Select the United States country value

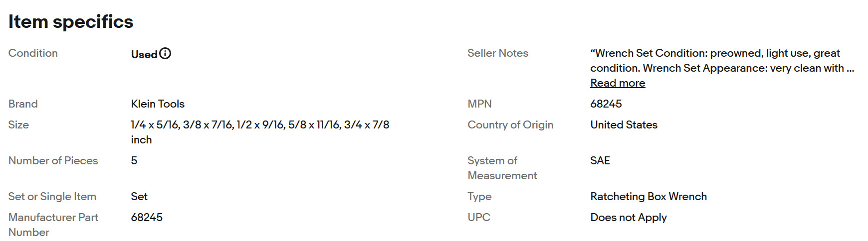pos(624,125)
